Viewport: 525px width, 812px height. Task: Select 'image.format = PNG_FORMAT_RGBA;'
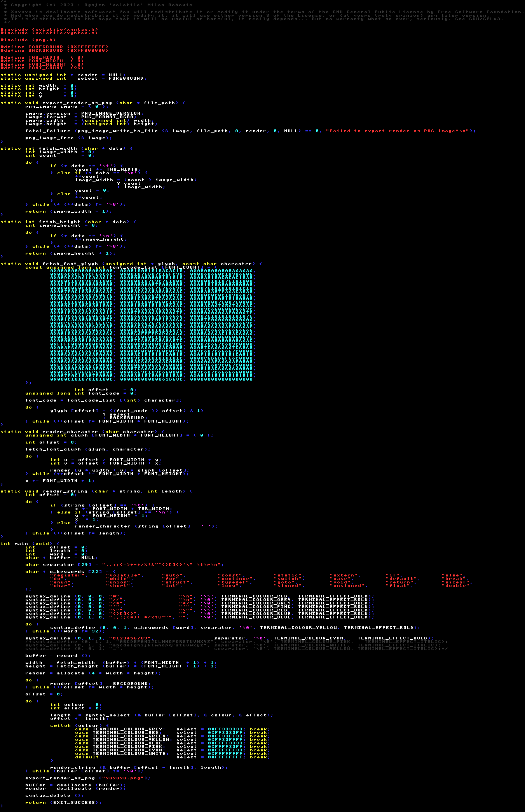click(80, 117)
